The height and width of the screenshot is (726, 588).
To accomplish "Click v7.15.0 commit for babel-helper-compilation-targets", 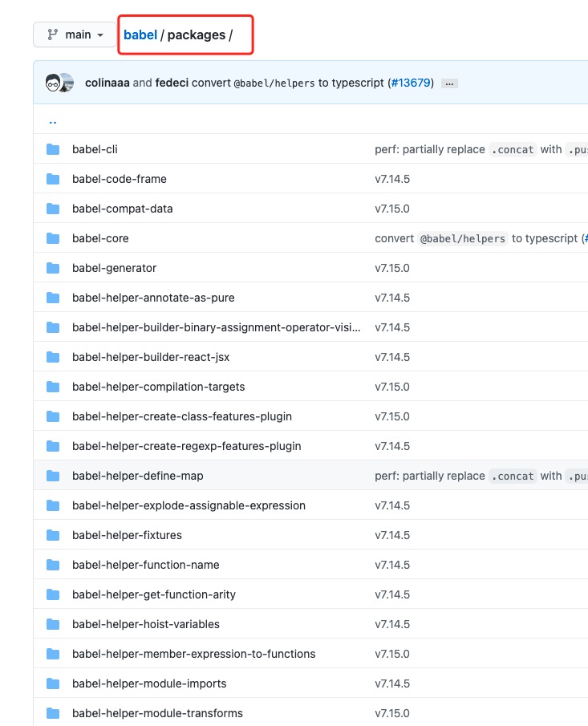I will point(392,387).
